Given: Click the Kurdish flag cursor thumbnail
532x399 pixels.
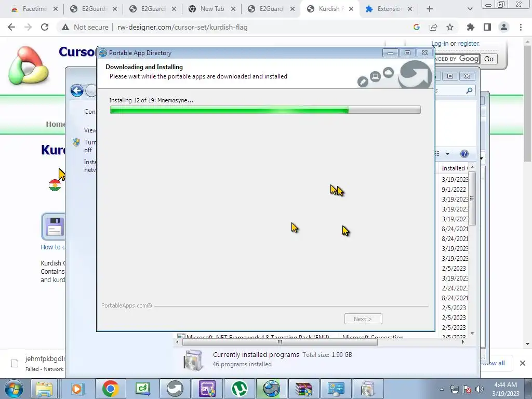Looking at the screenshot, I should click(x=55, y=185).
